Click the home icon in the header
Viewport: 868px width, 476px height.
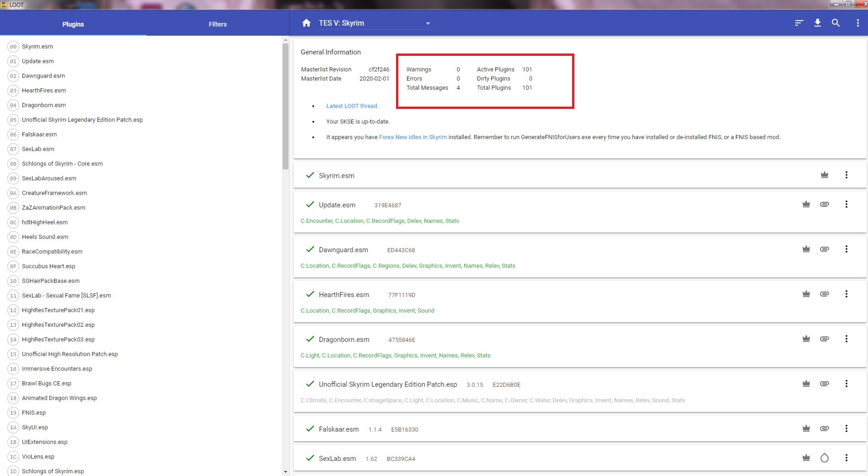(306, 23)
